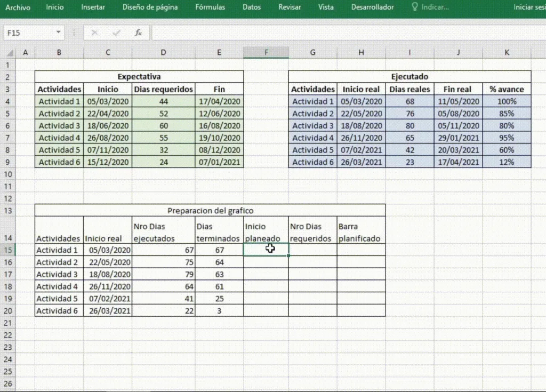Viewport: 546px width, 392px height.
Task: Click the Cancel X formula icon
Action: click(x=94, y=33)
